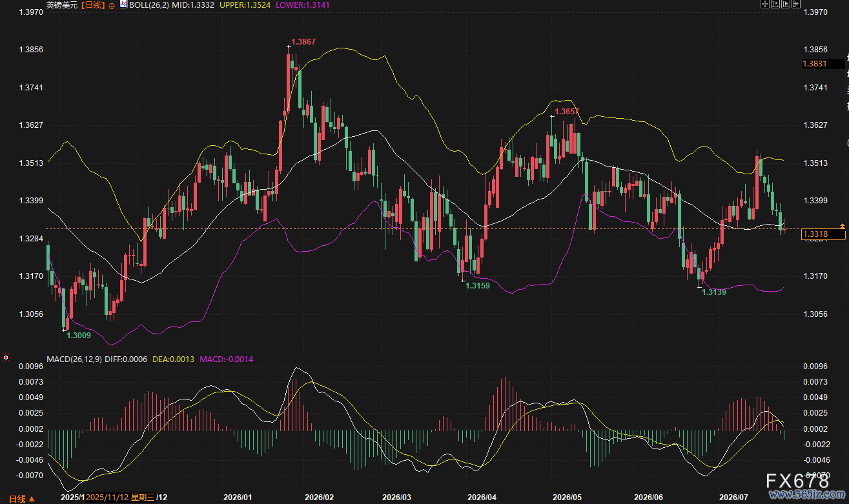Screen dimensions: 849x504
Task: Click the jump-to-start chart icon
Action: click(x=774, y=5)
